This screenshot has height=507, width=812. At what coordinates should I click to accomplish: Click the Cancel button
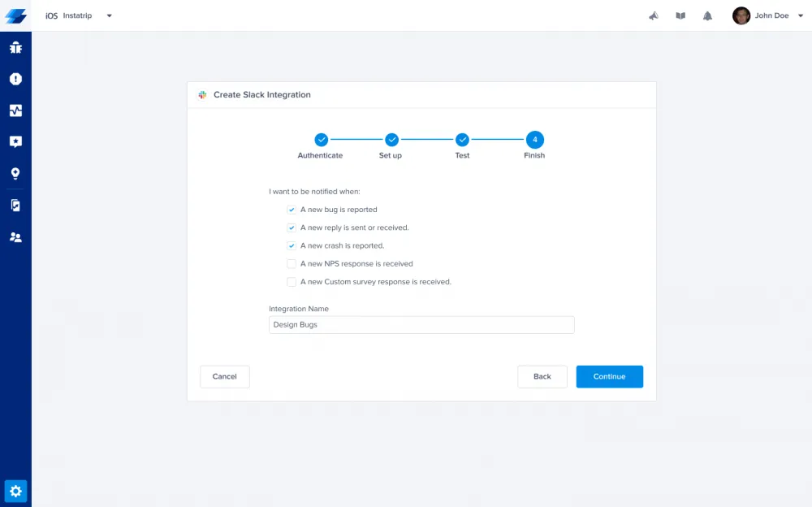[x=225, y=376]
